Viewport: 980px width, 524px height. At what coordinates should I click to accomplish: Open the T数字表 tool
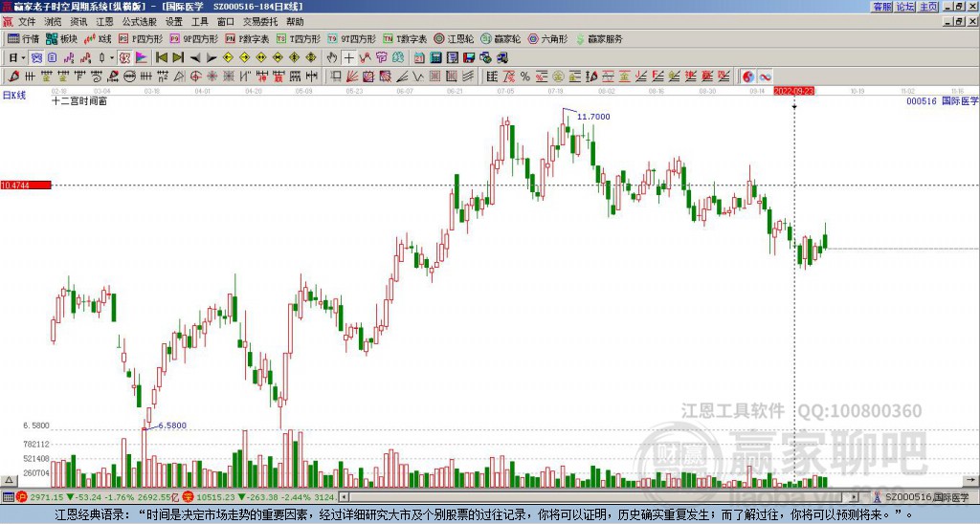[x=405, y=38]
